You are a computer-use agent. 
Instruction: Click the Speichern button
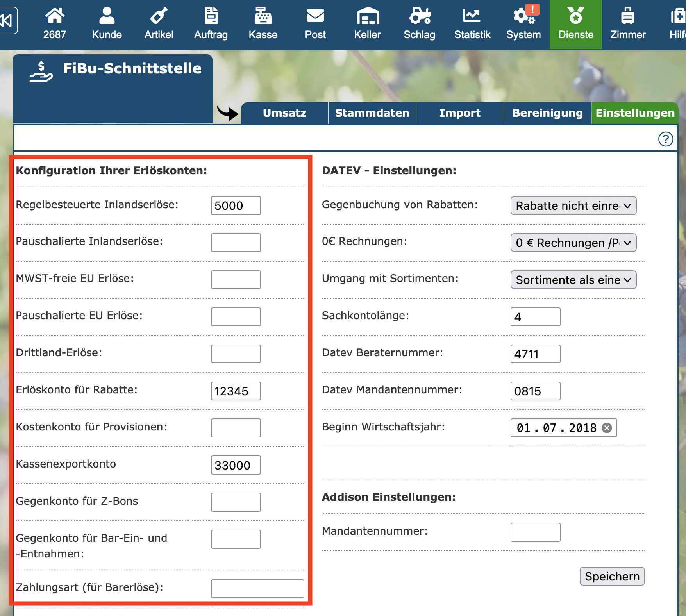(x=612, y=577)
